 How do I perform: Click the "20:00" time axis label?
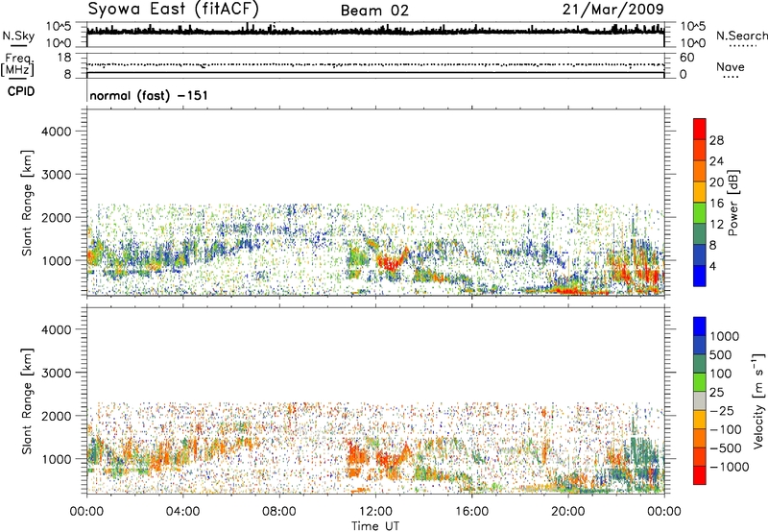tap(568, 512)
